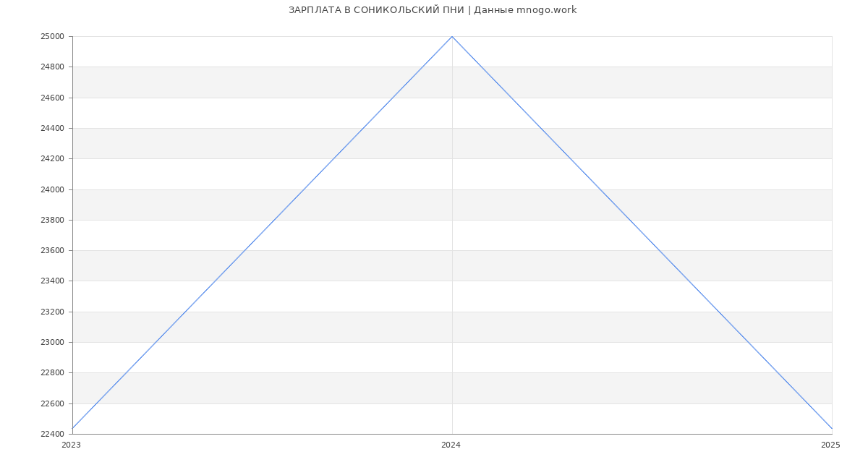The image size is (868, 470).
Task: Click the 22800 y-axis label
Action: tap(52, 373)
